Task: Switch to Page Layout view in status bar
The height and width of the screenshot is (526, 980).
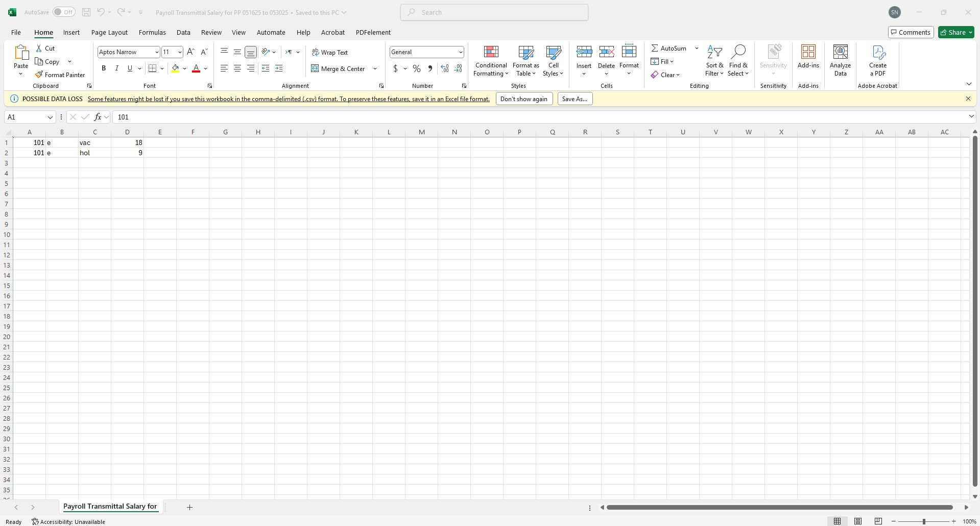Action: 858,521
